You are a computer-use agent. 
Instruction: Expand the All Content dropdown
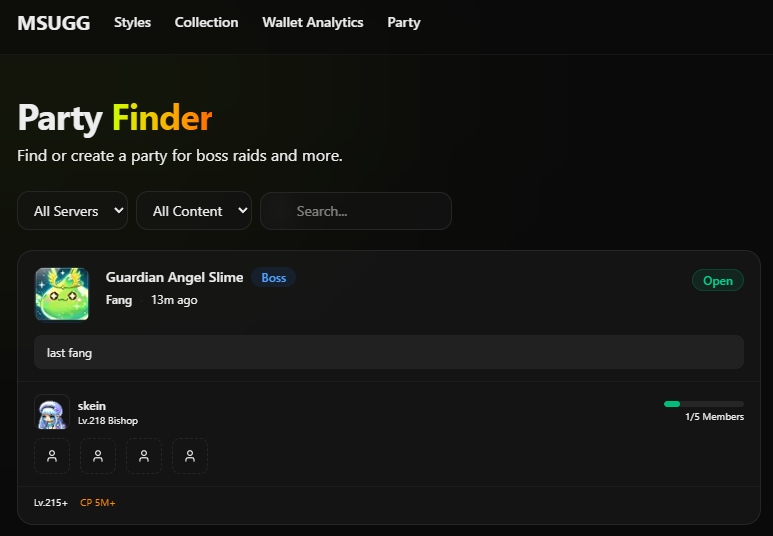(x=194, y=211)
